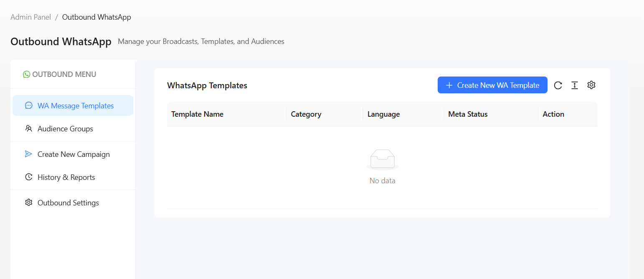Click the empty inbox icon above No data
Viewport: 644px width, 279px height.
pos(382,159)
